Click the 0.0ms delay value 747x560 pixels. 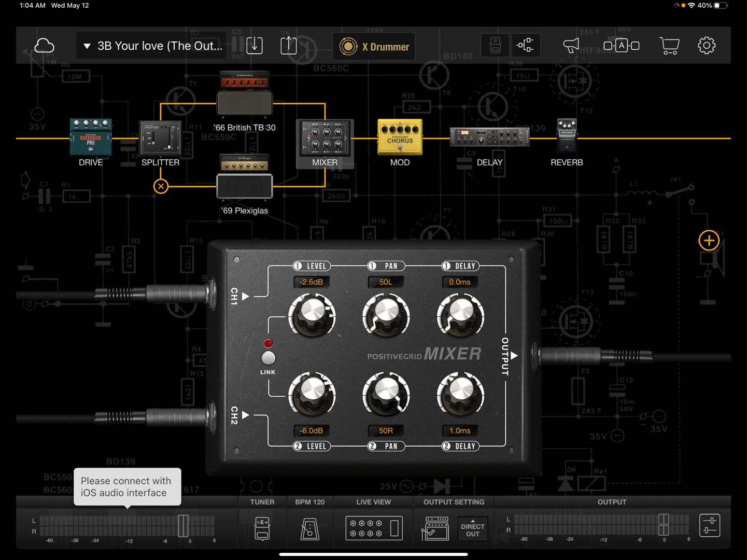coord(460,282)
